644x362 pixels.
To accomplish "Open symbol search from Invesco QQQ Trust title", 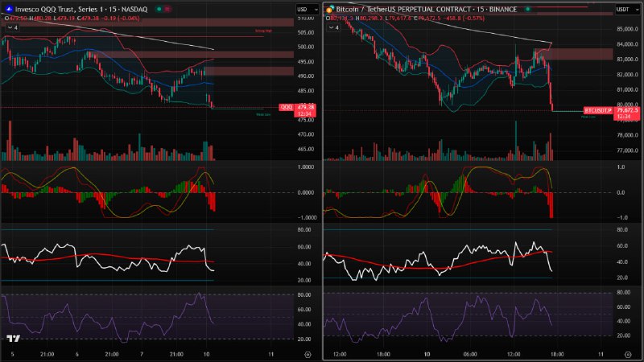I will (81, 9).
